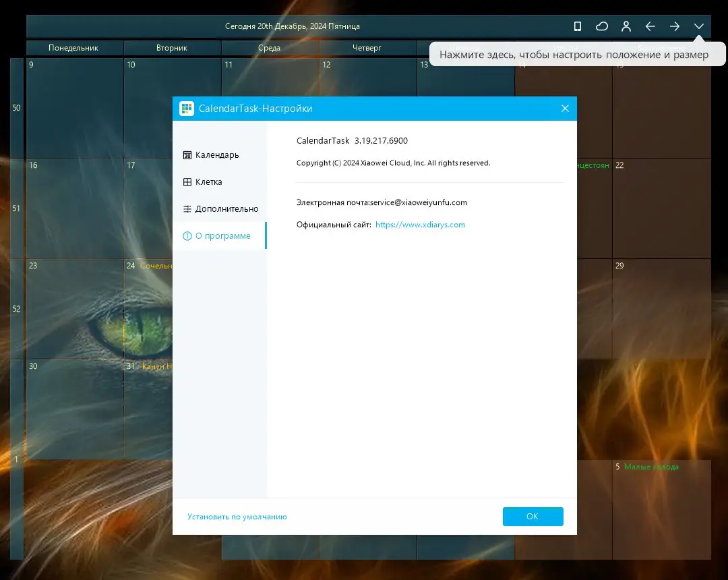Viewport: 728px width, 580px height.
Task: Open the Дополнительно settings tab
Action: [x=219, y=209]
